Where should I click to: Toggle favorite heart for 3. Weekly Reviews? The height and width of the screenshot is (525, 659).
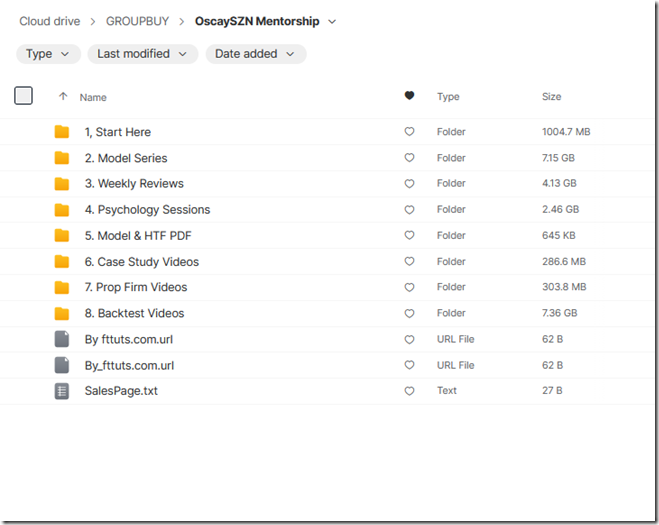409,184
